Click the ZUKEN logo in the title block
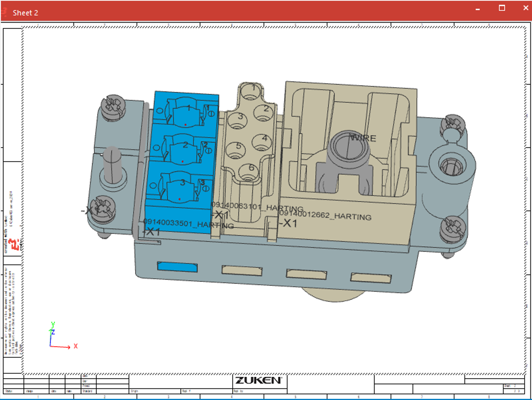This screenshot has width=532, height=400. point(259,381)
